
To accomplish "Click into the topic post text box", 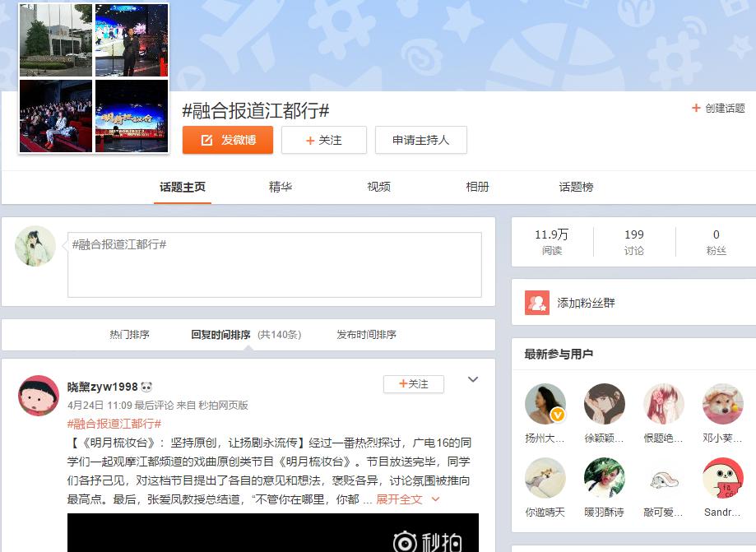I will point(274,265).
